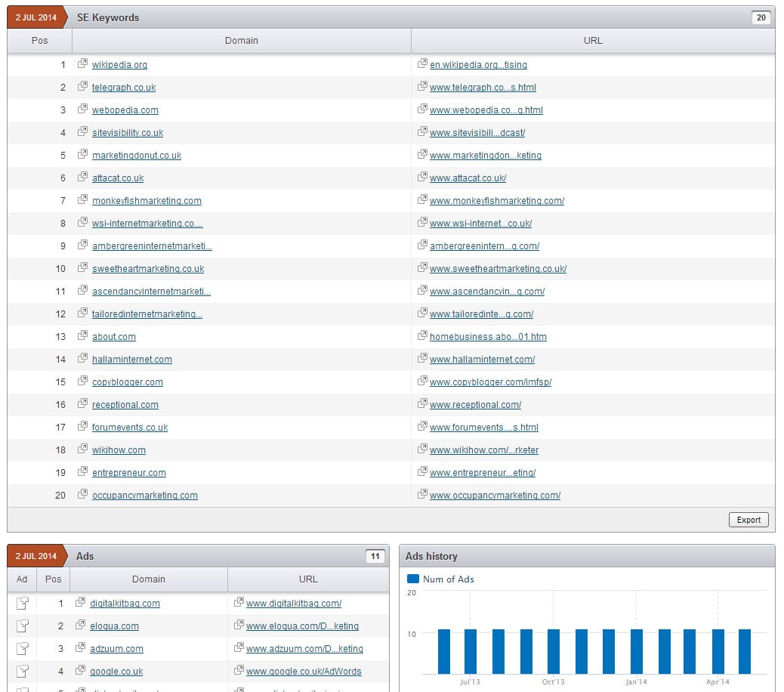This screenshot has height=692, width=784.
Task: Follow homebusiness.abo...01.htm URL link
Action: (488, 336)
